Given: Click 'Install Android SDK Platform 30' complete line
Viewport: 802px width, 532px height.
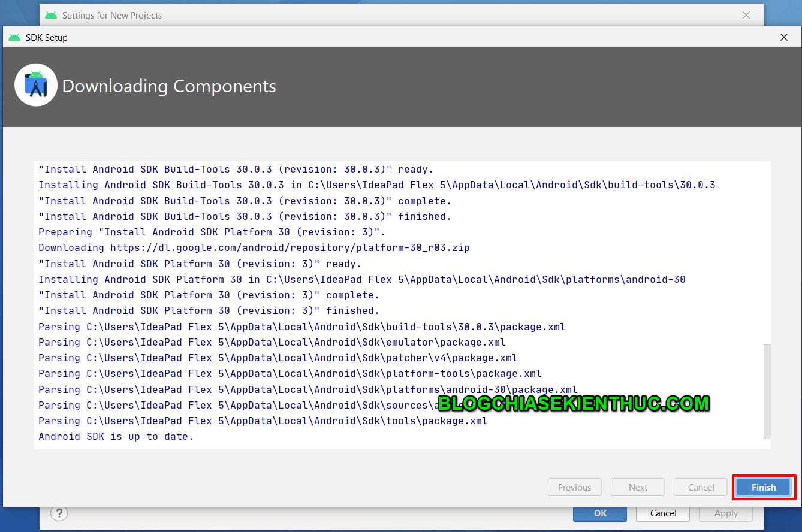Looking at the screenshot, I should click(209, 295).
